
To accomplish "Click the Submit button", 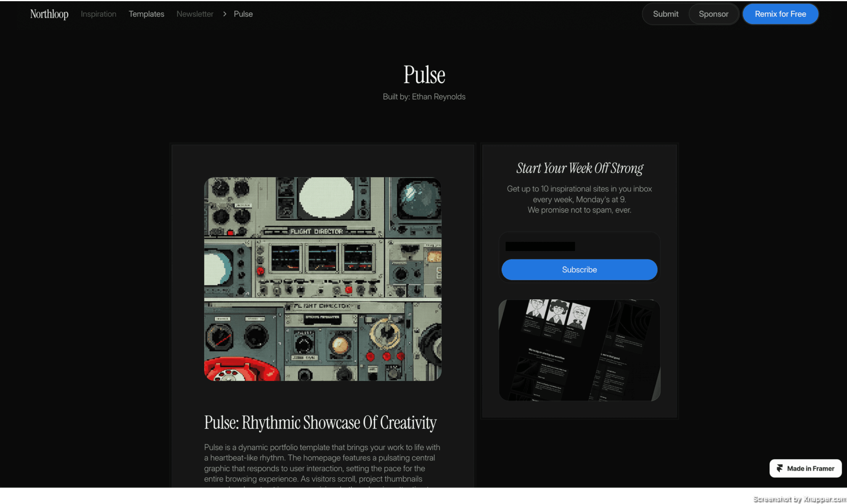I will (666, 14).
